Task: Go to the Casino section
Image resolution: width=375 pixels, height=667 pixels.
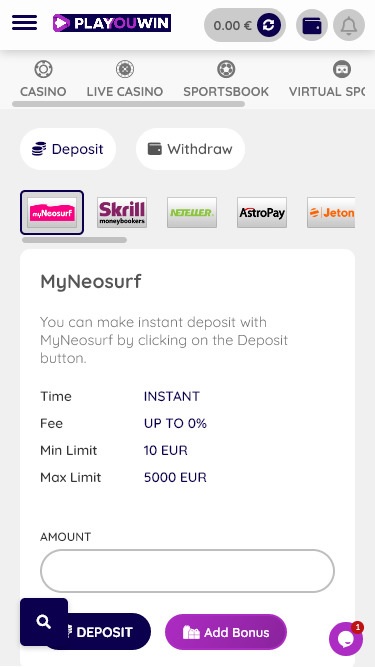Action: (43, 79)
